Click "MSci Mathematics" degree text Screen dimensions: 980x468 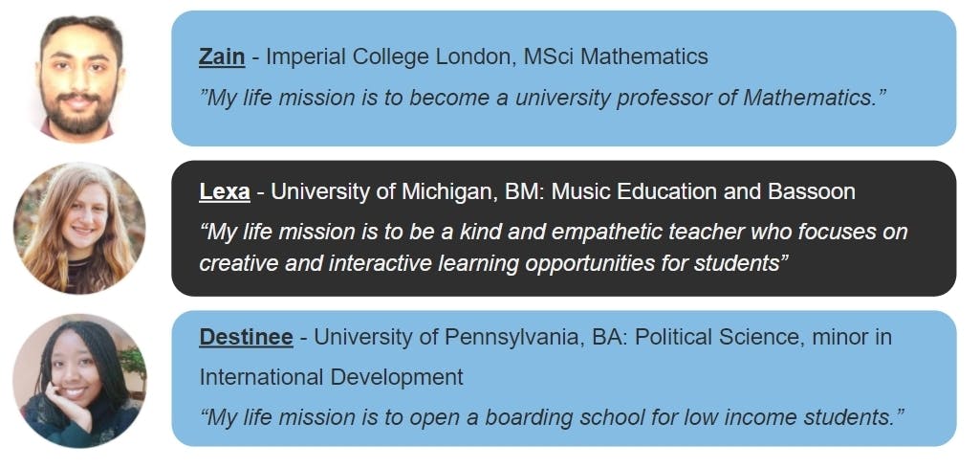[616, 56]
